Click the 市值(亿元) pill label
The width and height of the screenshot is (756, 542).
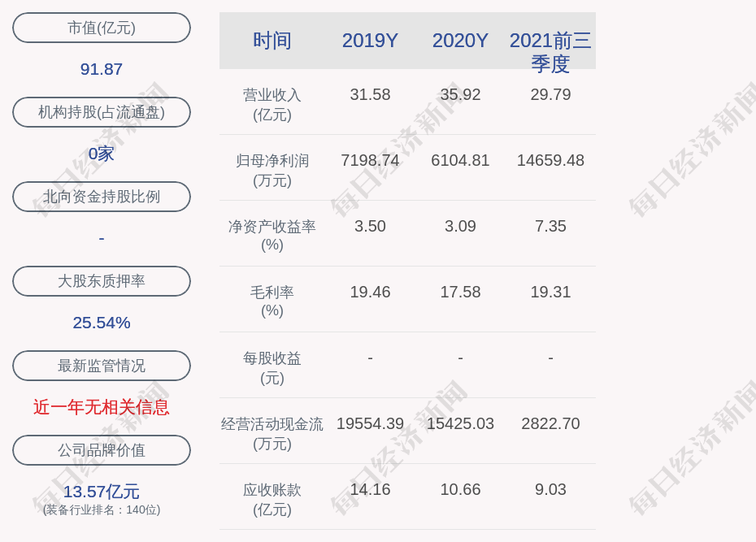[102, 28]
